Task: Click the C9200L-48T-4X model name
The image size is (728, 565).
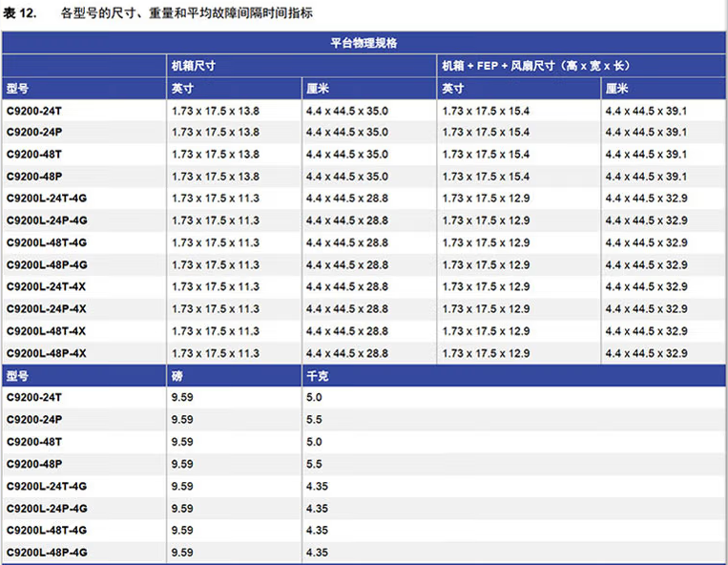Action: pyautogui.click(x=47, y=330)
